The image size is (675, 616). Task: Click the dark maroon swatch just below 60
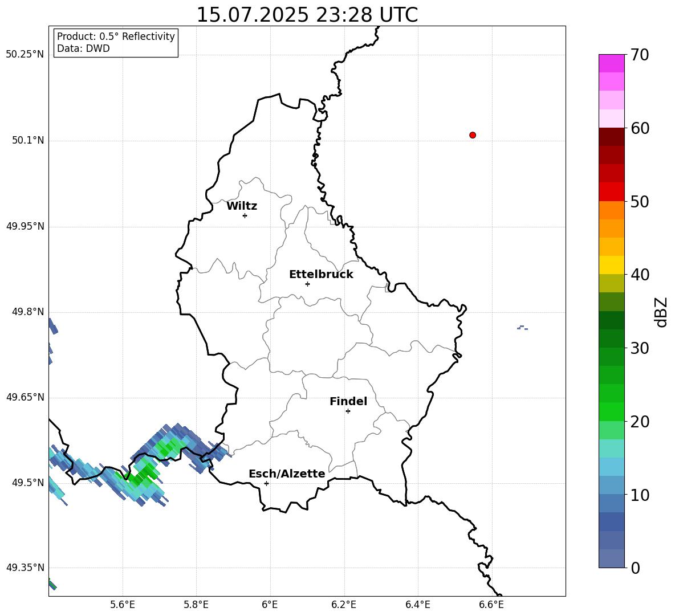click(x=611, y=137)
